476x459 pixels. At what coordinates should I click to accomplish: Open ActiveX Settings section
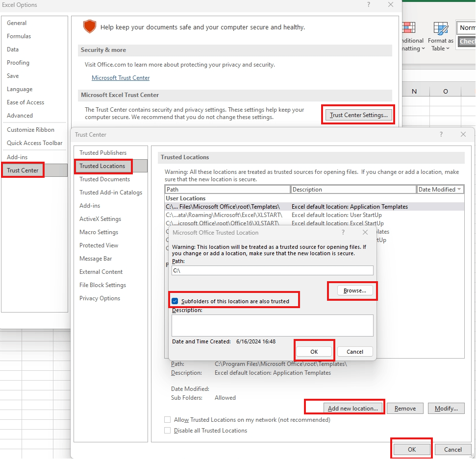(x=100, y=219)
